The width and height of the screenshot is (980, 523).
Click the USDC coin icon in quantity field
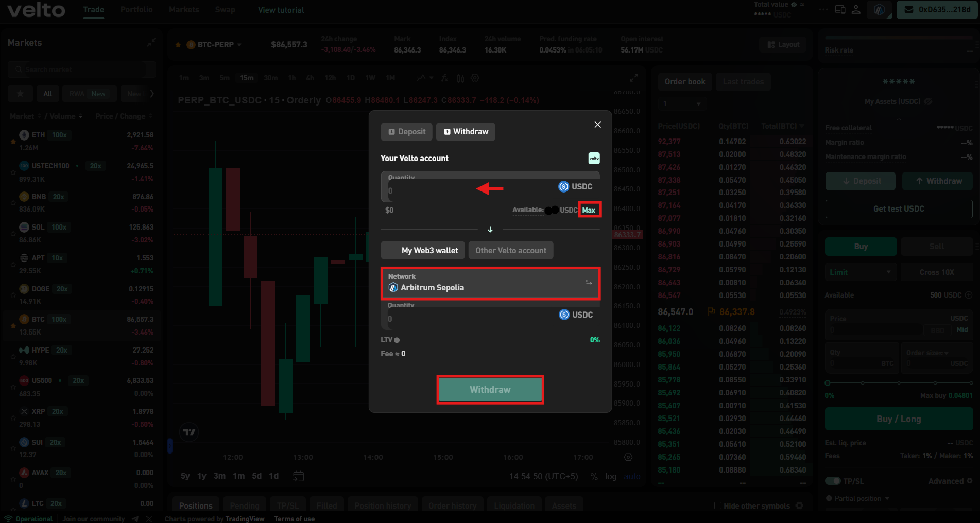[563, 186]
